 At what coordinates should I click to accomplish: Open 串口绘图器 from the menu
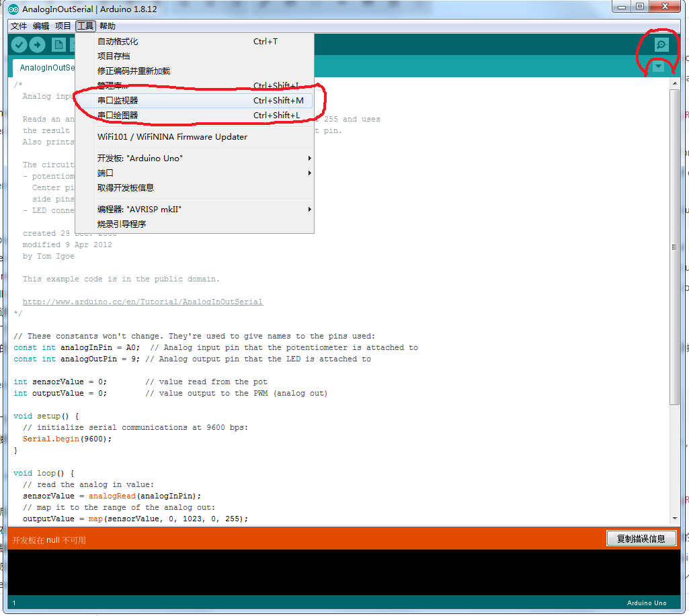[195, 115]
